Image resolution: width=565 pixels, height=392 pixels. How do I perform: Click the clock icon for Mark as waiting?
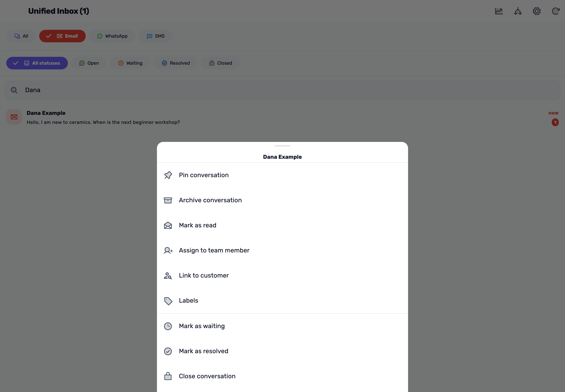[x=168, y=326]
